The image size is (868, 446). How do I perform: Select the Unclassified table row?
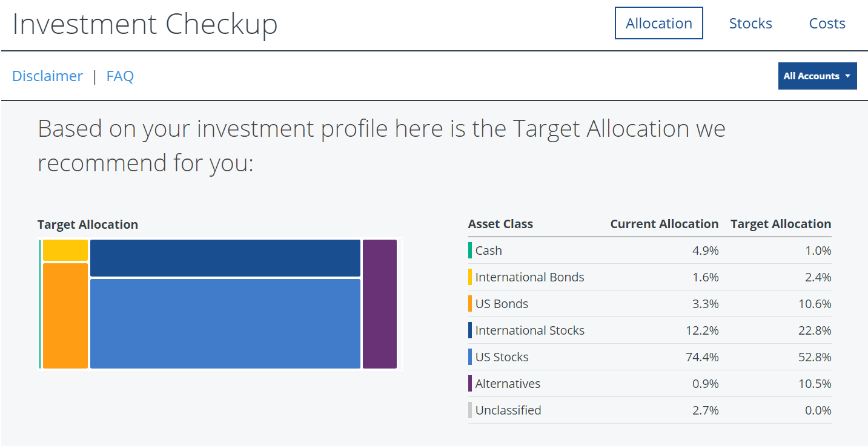pos(649,410)
